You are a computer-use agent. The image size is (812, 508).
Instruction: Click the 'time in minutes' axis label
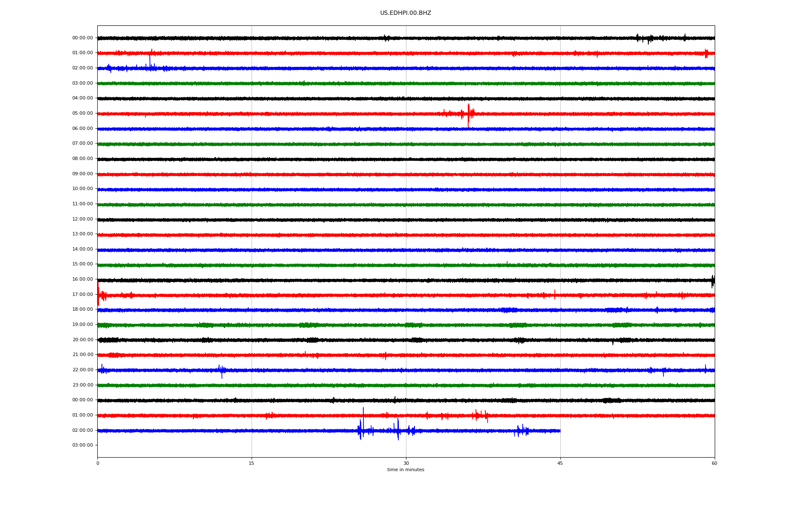point(405,470)
